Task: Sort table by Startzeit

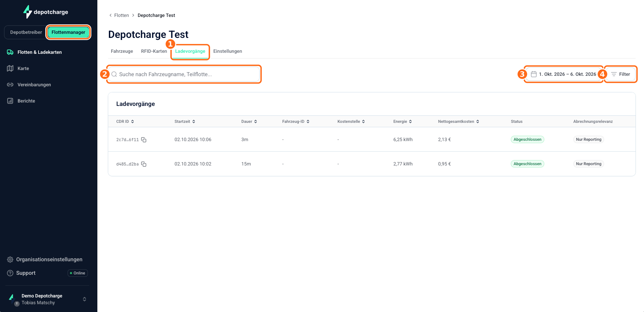Action: click(185, 121)
